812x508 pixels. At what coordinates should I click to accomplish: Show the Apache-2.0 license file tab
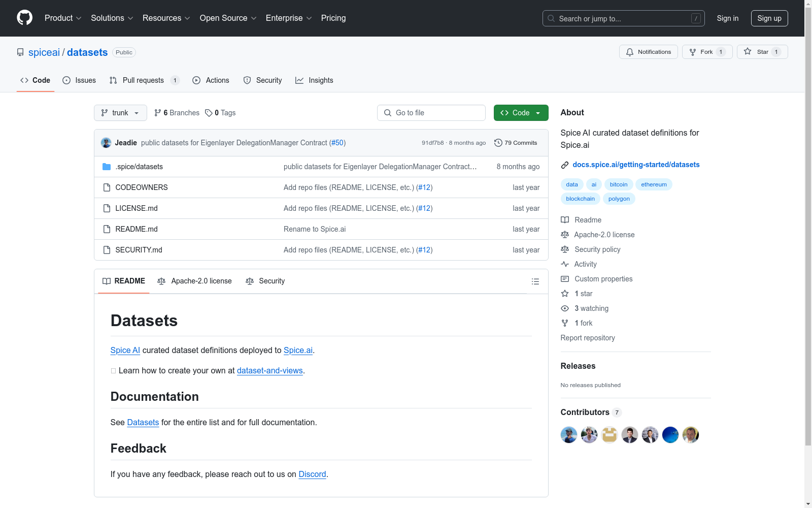(x=194, y=281)
